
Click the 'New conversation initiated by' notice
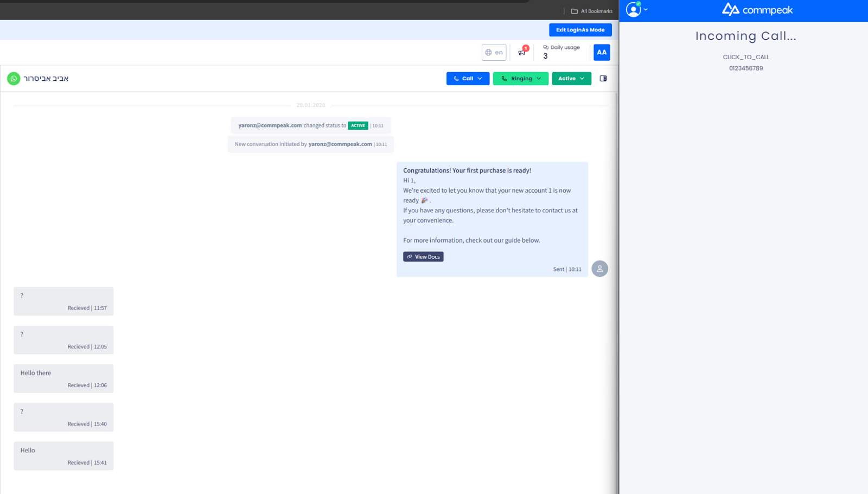click(x=311, y=144)
